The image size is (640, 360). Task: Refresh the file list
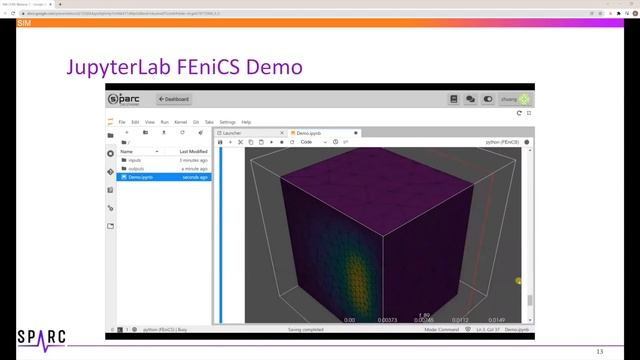(182, 133)
